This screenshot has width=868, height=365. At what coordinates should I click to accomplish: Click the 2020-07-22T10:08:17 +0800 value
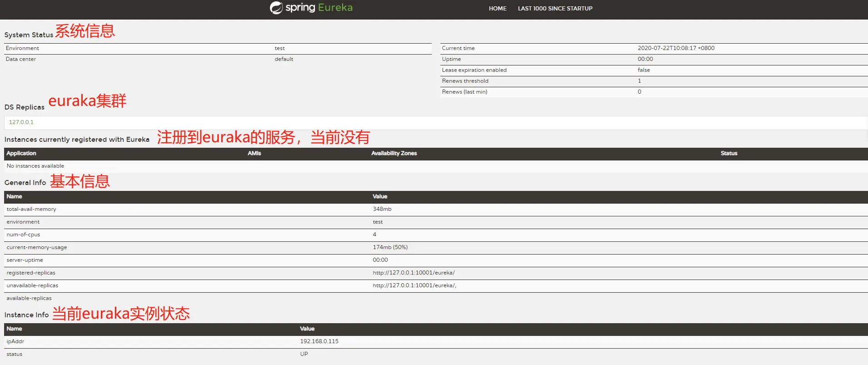[x=676, y=48]
